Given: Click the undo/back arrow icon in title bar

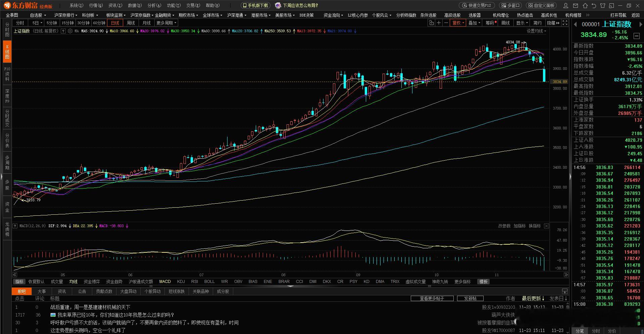Looking at the screenshot, I should [594, 5].
